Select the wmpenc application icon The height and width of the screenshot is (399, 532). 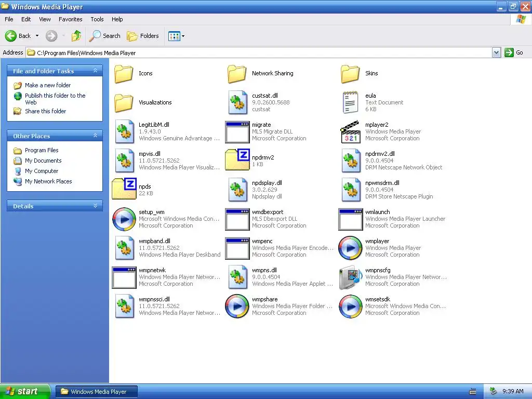click(x=237, y=249)
